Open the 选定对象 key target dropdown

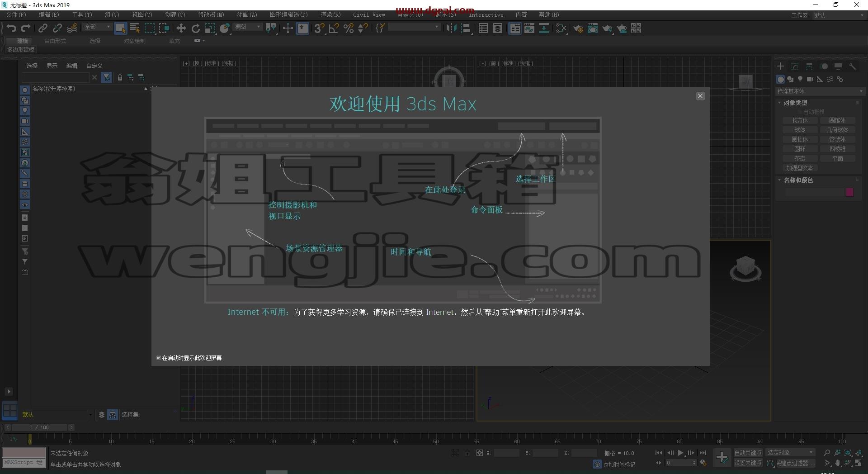coord(790,453)
